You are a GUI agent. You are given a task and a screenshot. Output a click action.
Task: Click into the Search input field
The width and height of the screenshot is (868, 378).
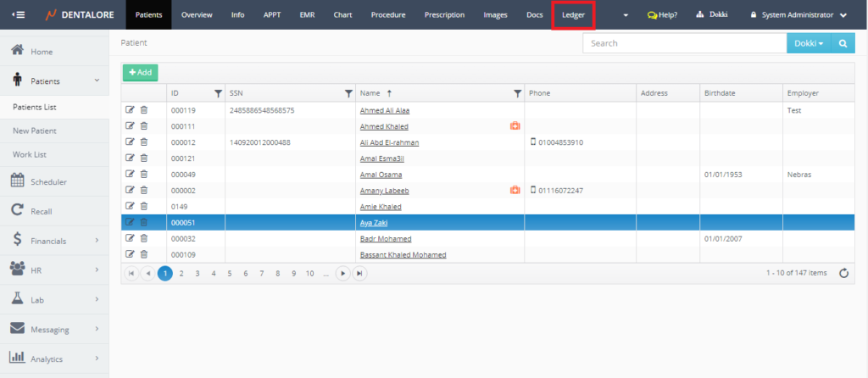coord(684,43)
